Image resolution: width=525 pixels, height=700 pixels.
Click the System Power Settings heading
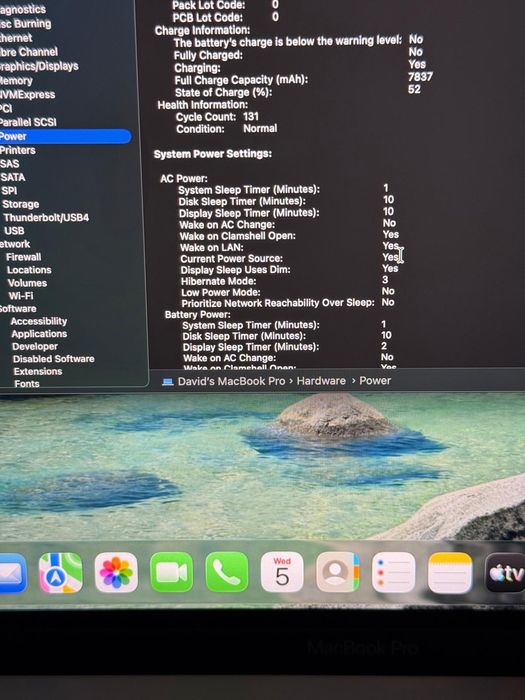(x=213, y=154)
